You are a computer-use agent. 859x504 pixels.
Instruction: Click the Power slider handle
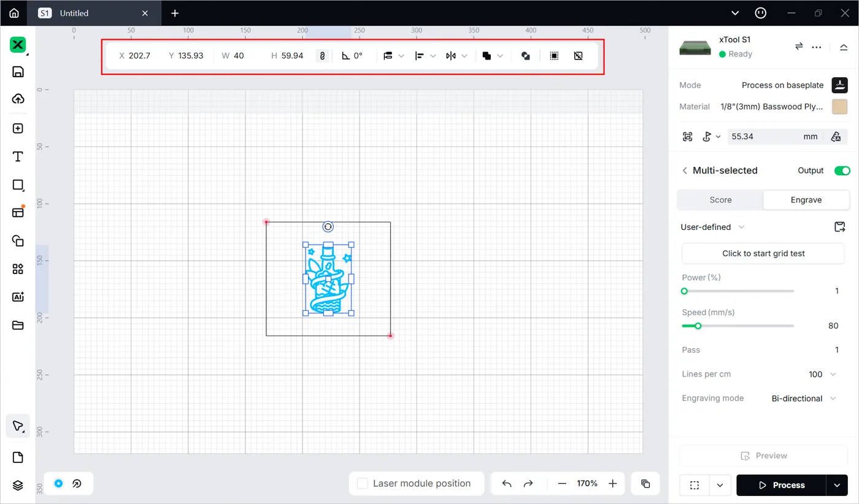coord(685,291)
